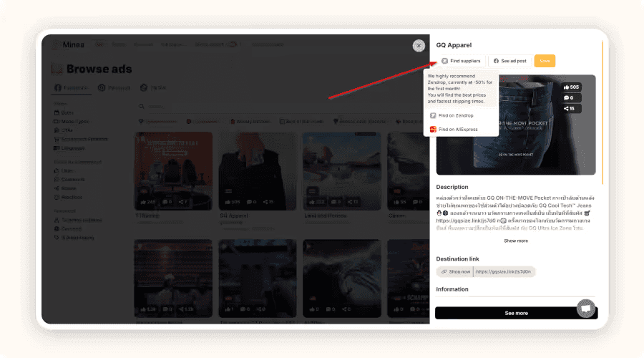
Task: Select the Best of the Month chip
Action: [301, 121]
